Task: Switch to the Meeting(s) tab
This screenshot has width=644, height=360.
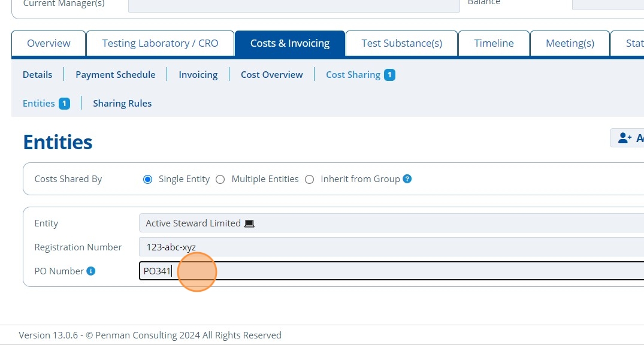Action: pyautogui.click(x=570, y=43)
